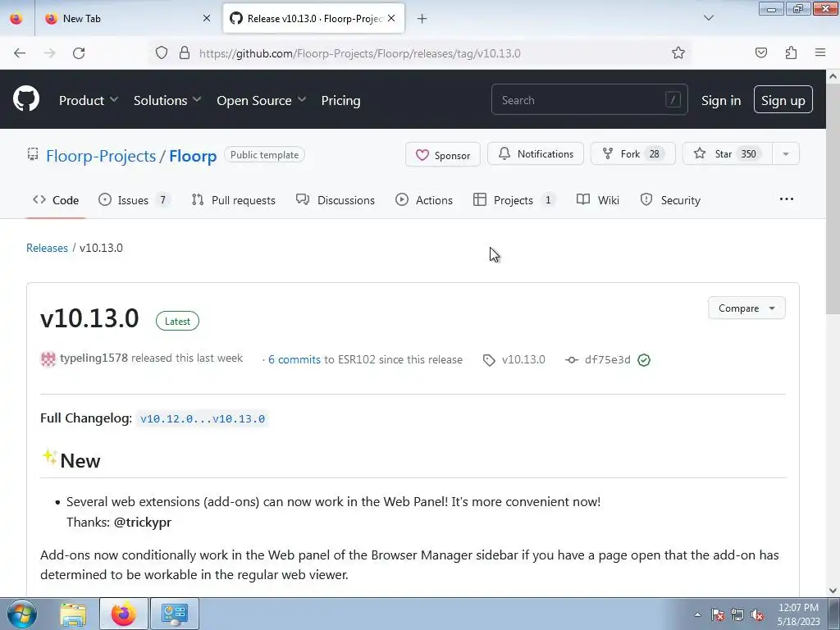Screen dimensions: 840x630
Task: Open the tracking protection shield icon
Action: point(162,53)
